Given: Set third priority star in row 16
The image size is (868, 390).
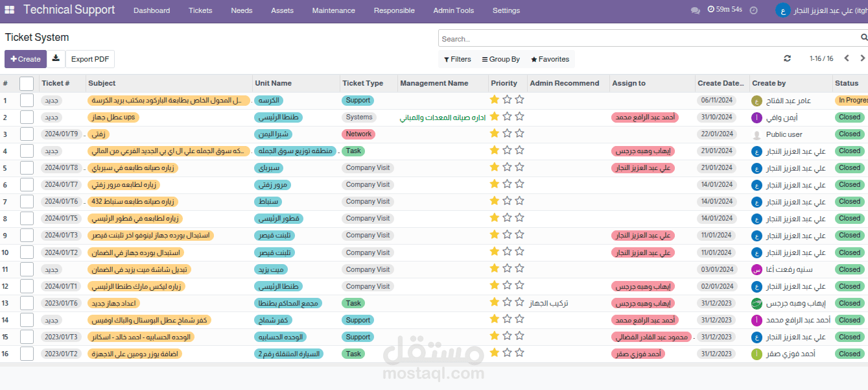Looking at the screenshot, I should pos(519,353).
